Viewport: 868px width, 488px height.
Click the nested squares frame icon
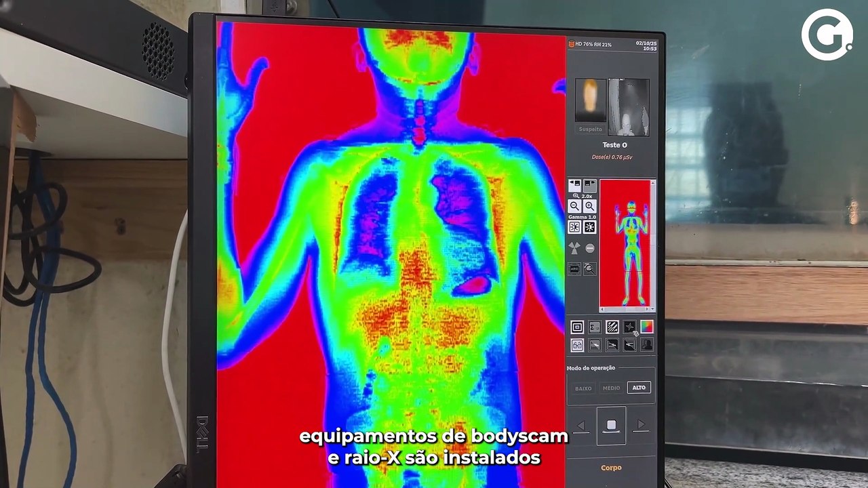pyautogui.click(x=577, y=327)
